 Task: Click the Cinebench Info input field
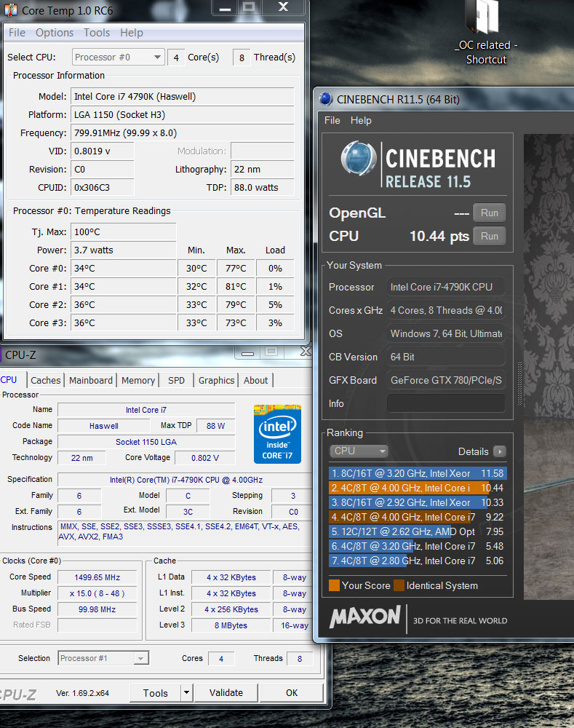tap(446, 403)
